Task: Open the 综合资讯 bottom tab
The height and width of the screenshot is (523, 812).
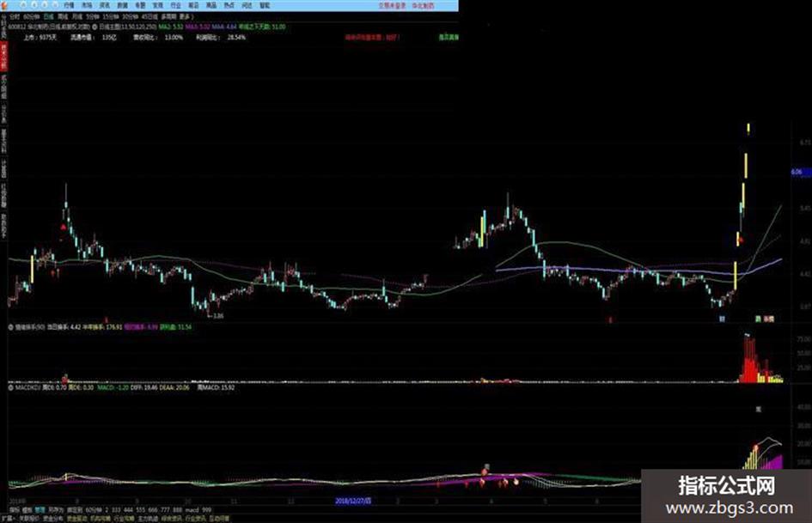Action: coord(172,518)
